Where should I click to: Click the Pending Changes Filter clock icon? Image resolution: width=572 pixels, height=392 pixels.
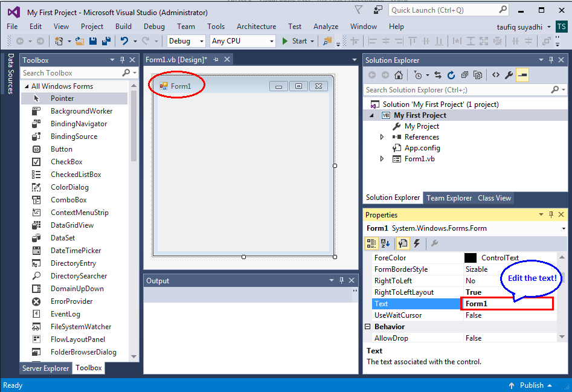point(418,75)
